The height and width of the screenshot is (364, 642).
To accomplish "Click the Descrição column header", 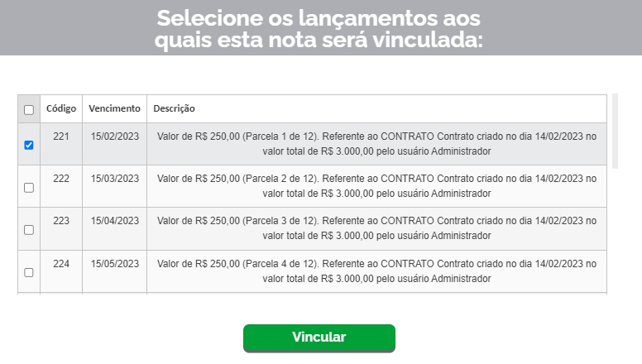I will tap(174, 108).
